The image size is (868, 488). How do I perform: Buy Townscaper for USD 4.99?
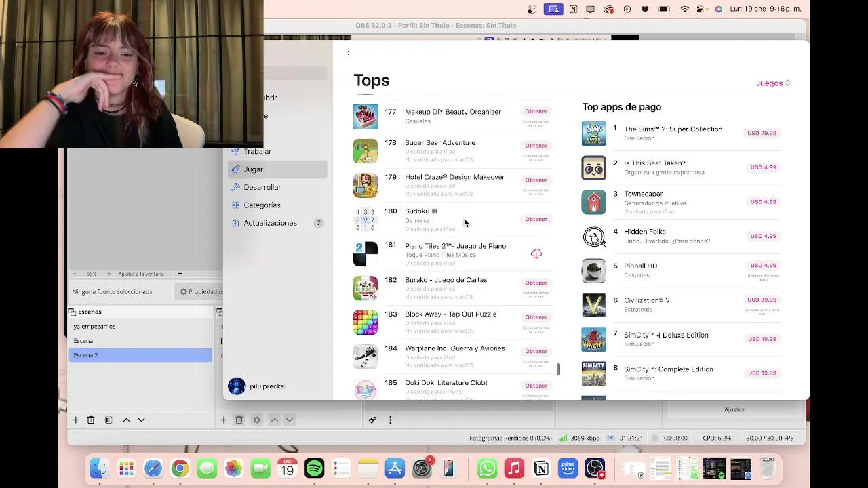(763, 201)
